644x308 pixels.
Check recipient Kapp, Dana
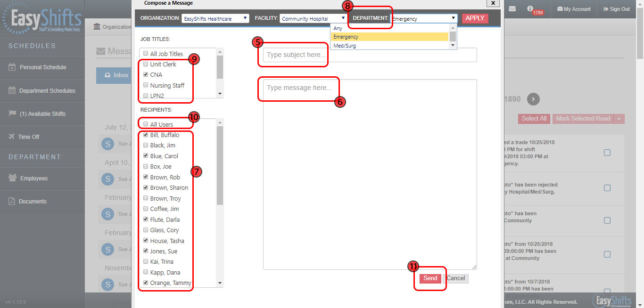[x=146, y=272]
